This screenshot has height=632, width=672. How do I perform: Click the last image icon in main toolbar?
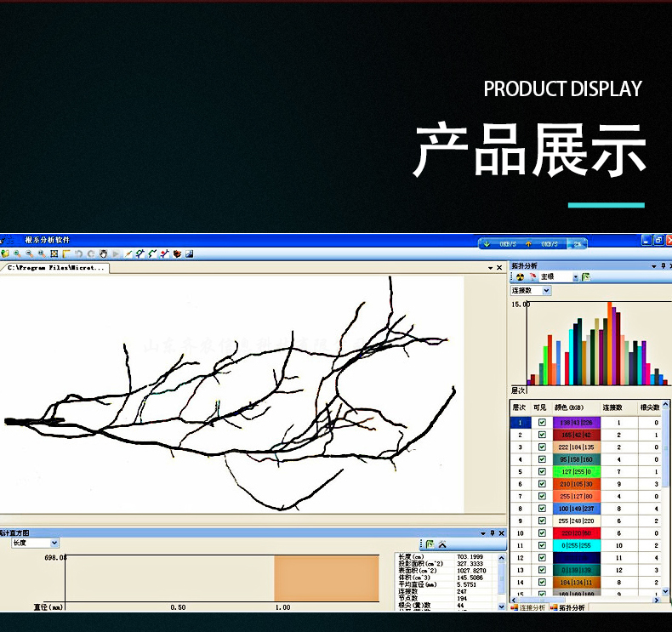[189, 253]
